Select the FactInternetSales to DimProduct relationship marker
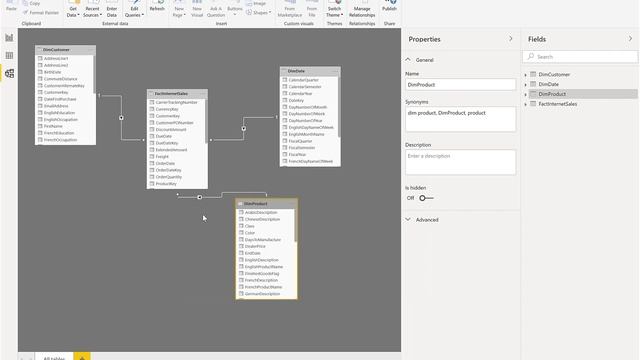Screen dimensions: 640x360 pos(200,197)
